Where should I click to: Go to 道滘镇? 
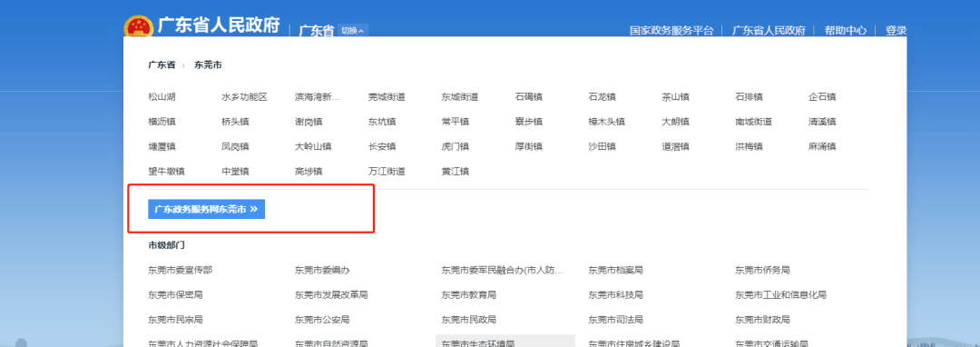click(x=676, y=147)
